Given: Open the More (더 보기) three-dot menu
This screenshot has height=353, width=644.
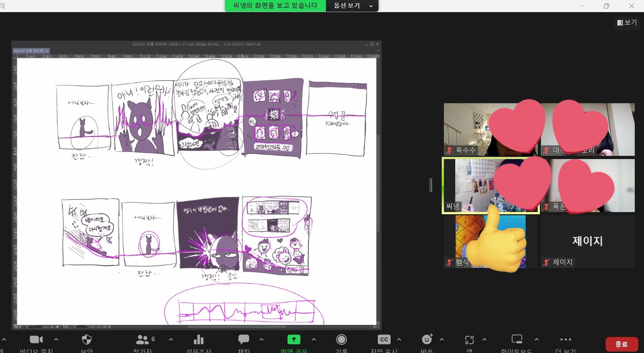Looking at the screenshot, I should [565, 339].
